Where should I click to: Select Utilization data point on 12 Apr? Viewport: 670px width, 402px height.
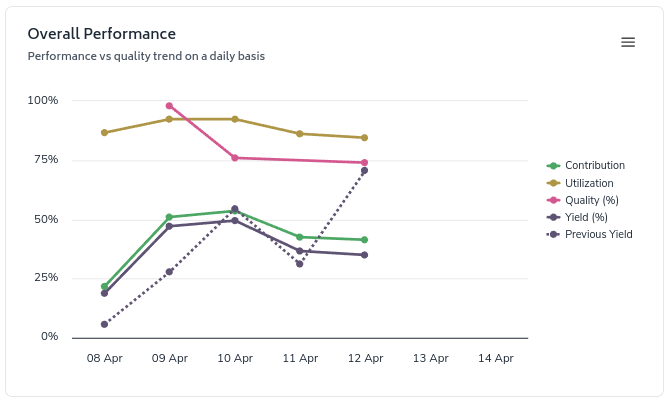pos(365,138)
